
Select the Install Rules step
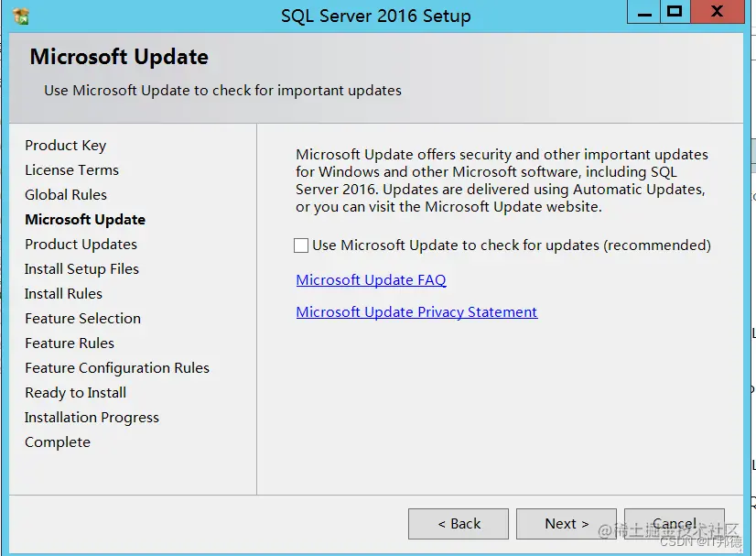pyautogui.click(x=64, y=293)
